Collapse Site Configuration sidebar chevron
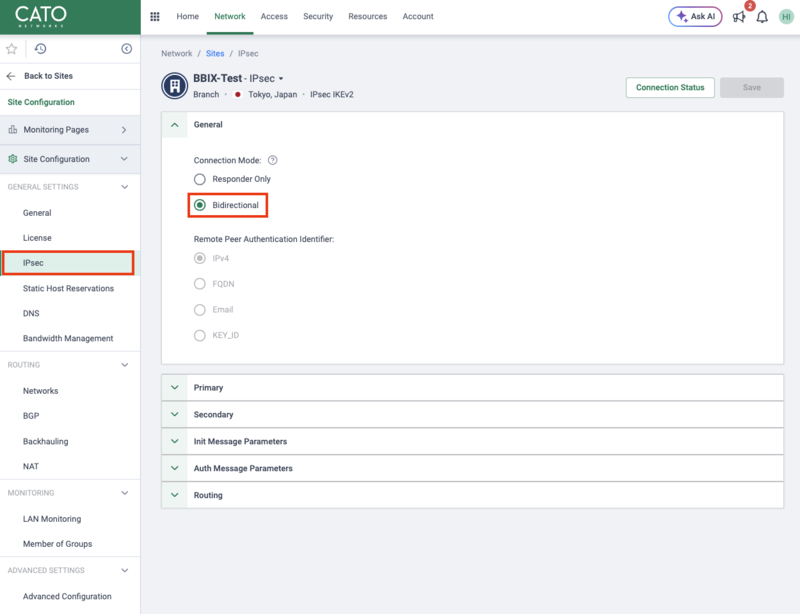This screenshot has width=800, height=614. 124,159
